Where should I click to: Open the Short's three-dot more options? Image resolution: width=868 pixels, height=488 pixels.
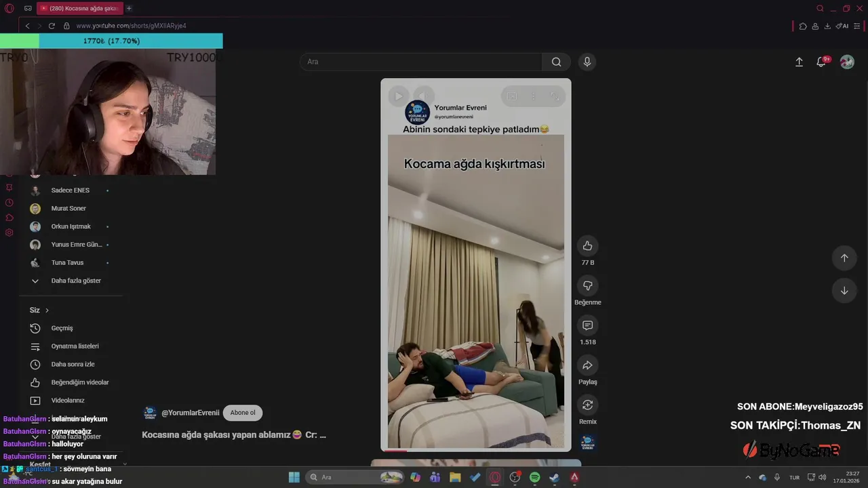(534, 96)
